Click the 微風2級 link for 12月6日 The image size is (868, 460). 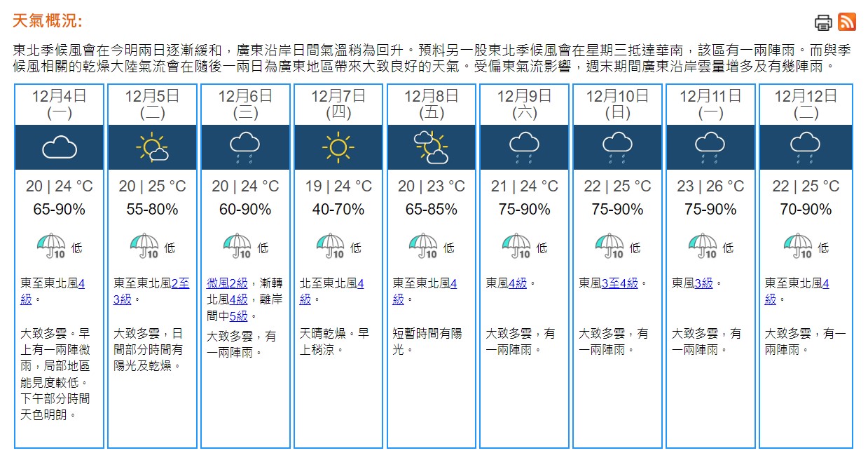pos(226,284)
